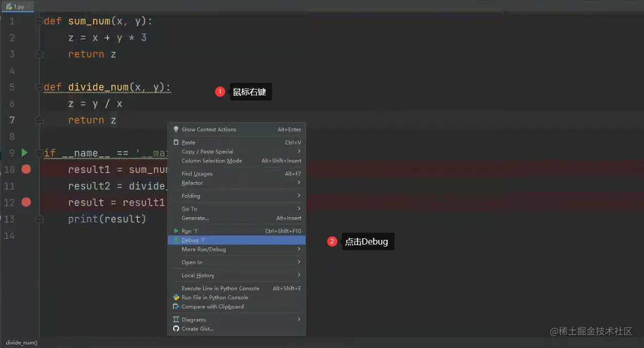The width and height of the screenshot is (644, 348).
Task: Open the Folding submenu
Action: 237,196
